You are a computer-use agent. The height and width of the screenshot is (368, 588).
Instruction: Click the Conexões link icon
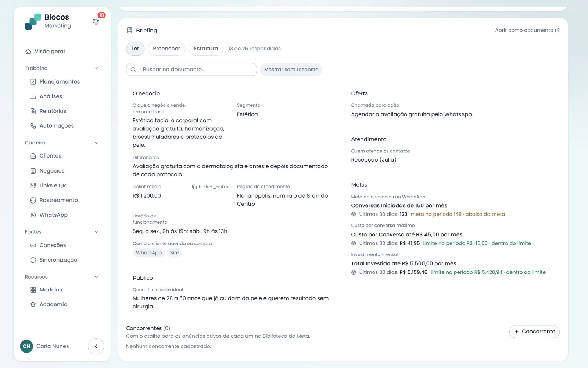point(33,245)
